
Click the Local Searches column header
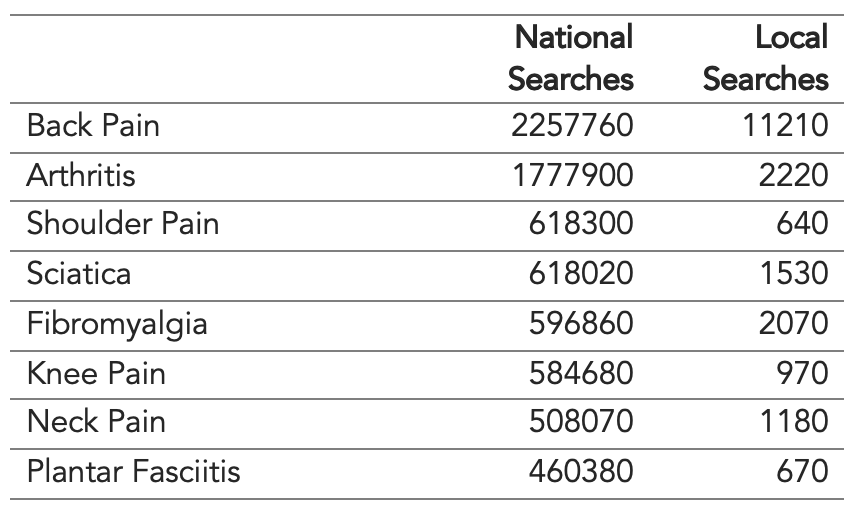click(765, 58)
